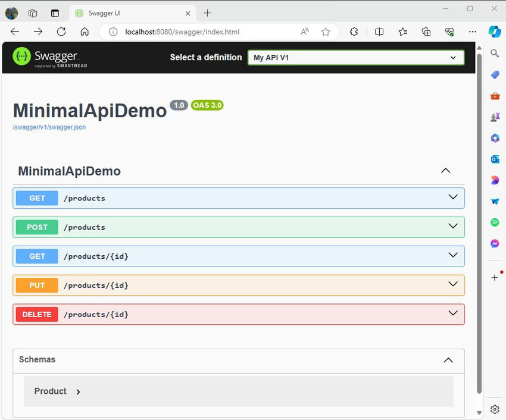Open the Games sidebar icon
The height and width of the screenshot is (420, 506).
click(495, 117)
